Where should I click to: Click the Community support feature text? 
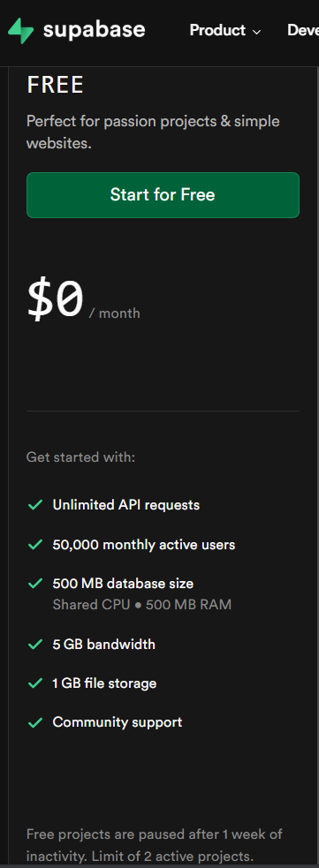click(x=118, y=722)
